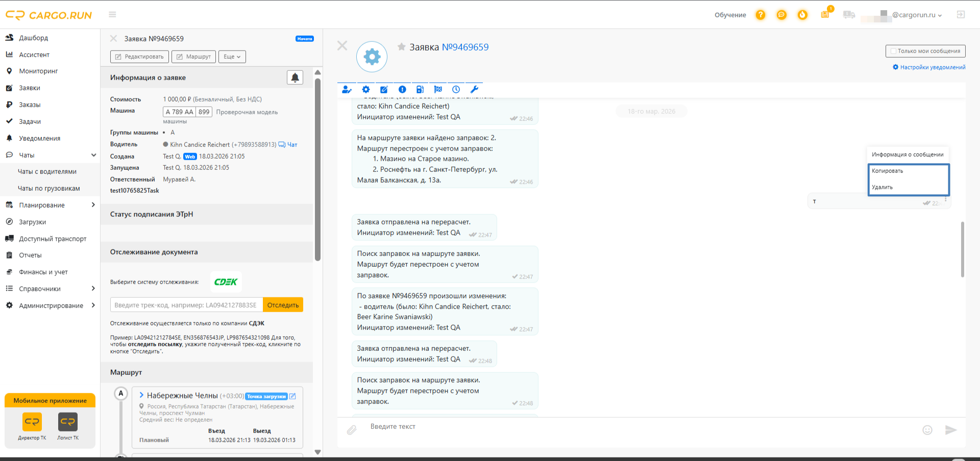This screenshot has height=461, width=980.
Task: Click the request details panel vertical scrollbar
Action: click(x=317, y=169)
